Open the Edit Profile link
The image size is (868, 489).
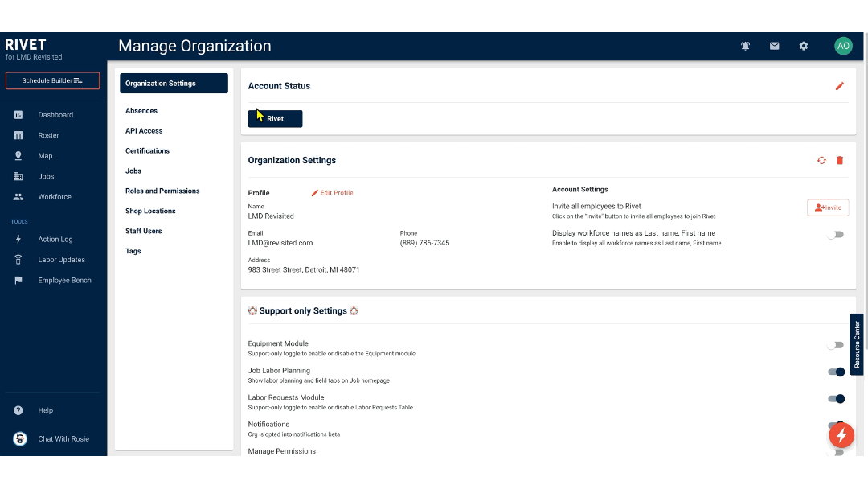point(332,192)
